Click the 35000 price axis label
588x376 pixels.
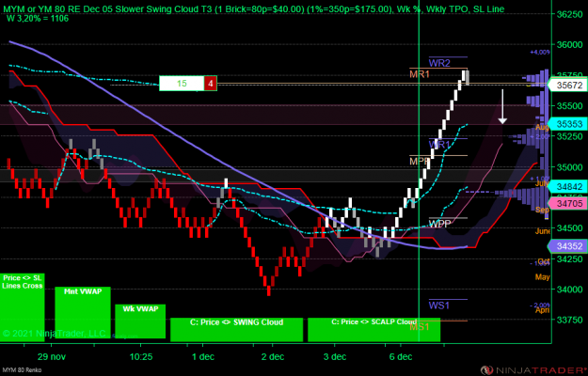(569, 167)
